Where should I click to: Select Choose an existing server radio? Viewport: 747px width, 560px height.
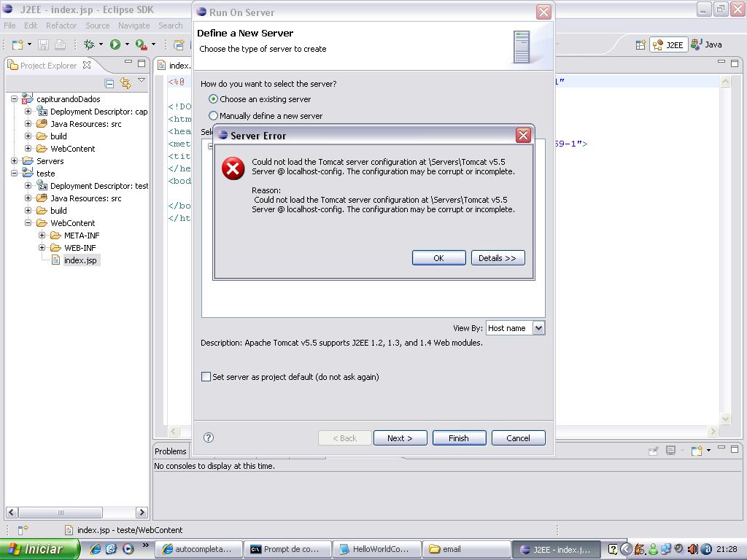[214, 99]
